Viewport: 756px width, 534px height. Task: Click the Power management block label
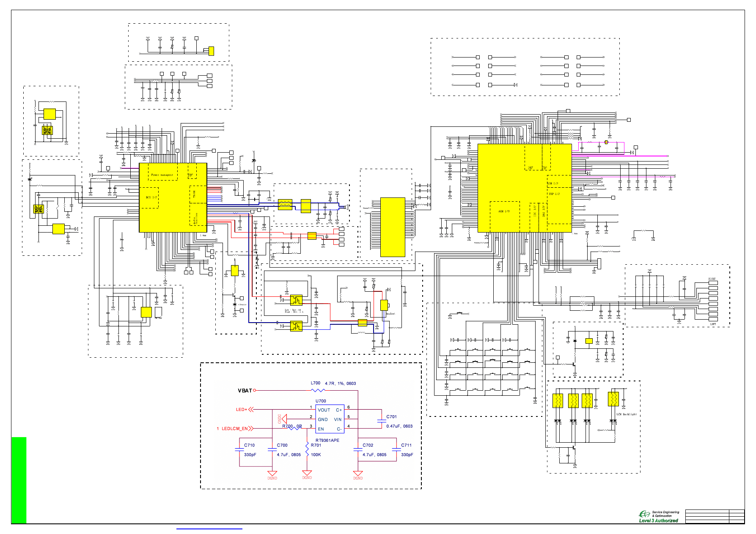(x=162, y=175)
